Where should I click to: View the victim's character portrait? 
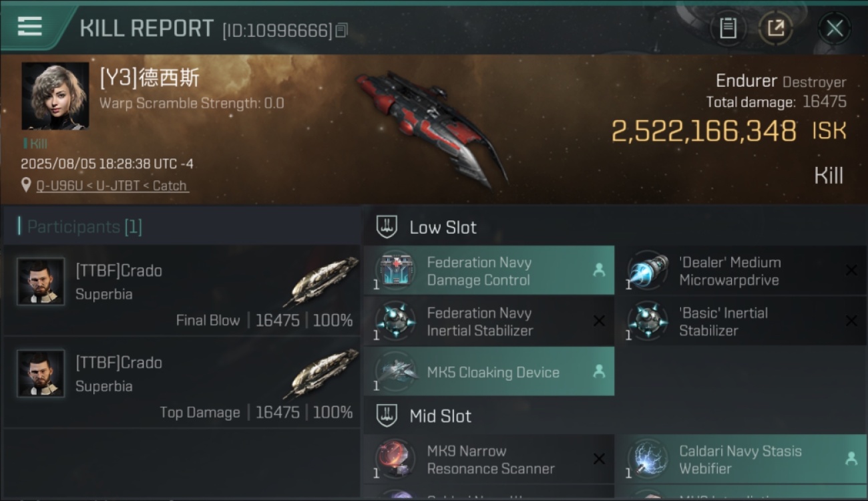[55, 96]
